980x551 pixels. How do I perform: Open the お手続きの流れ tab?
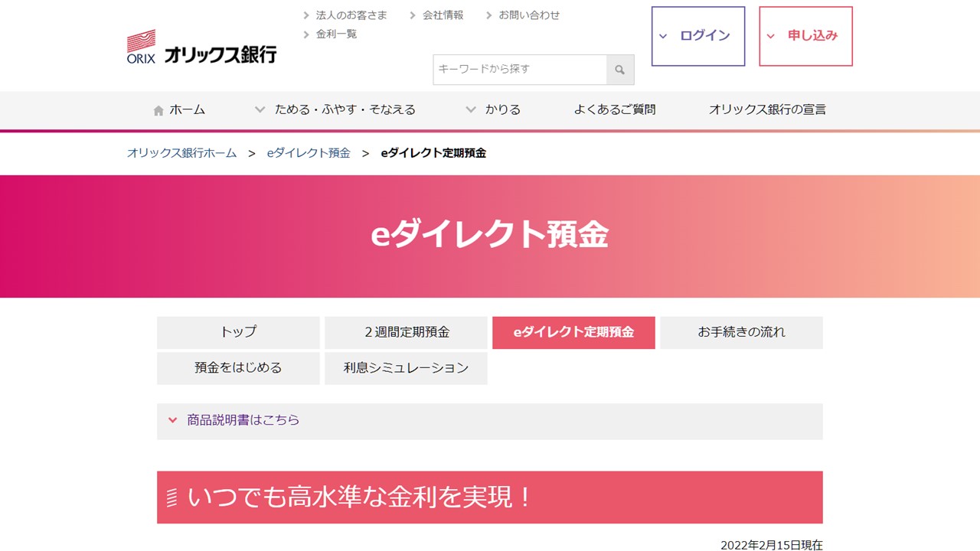click(x=742, y=332)
